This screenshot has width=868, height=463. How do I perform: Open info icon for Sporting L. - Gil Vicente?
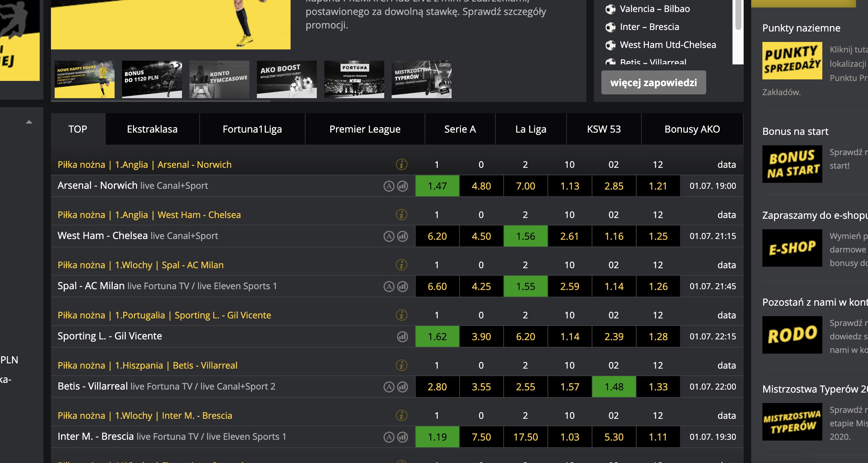point(401,315)
